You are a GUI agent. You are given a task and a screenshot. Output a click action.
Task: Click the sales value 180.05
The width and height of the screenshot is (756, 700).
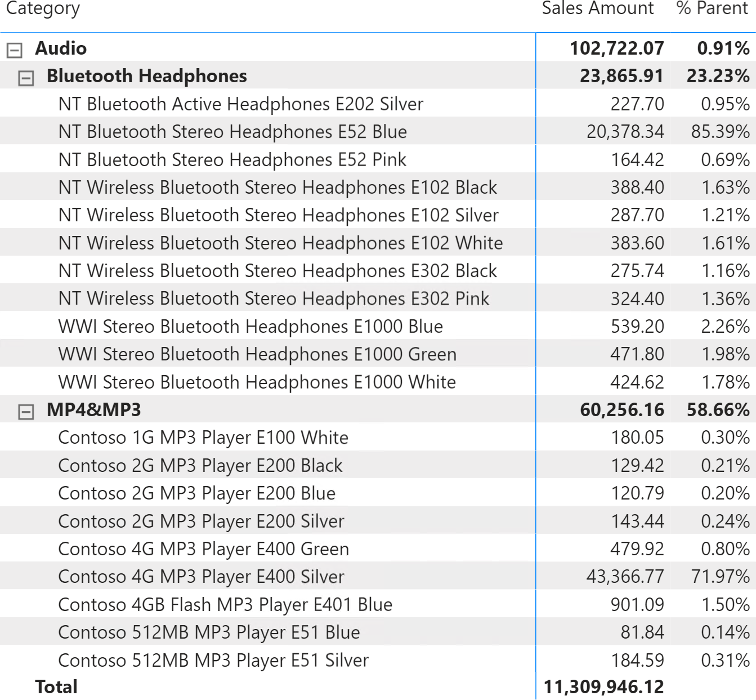pyautogui.click(x=638, y=438)
